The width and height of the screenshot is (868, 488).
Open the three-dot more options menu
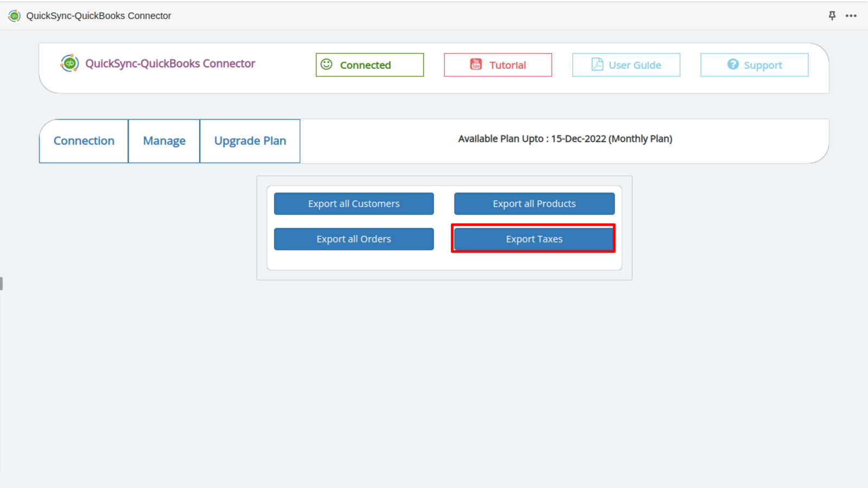(x=851, y=16)
